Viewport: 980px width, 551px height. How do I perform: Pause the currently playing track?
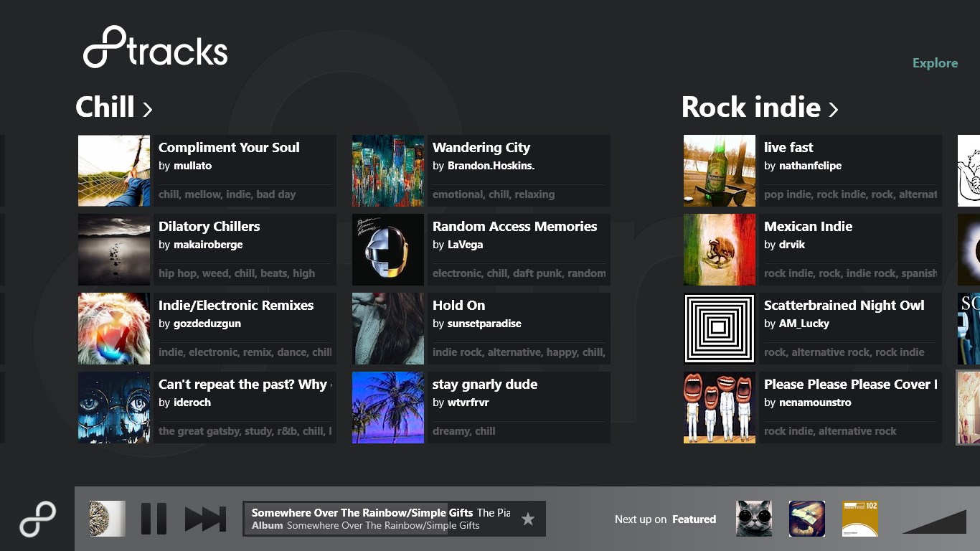coord(154,518)
